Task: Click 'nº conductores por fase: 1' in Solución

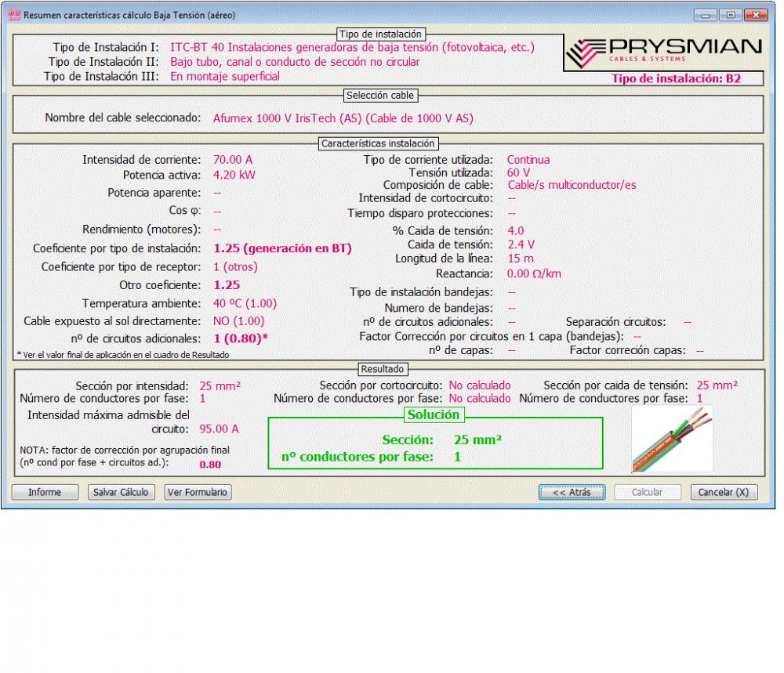Action: click(x=371, y=457)
